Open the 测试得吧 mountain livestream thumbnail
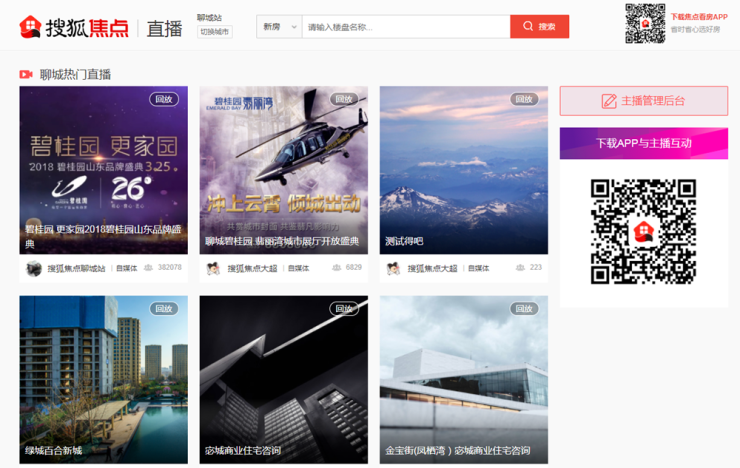This screenshot has height=468, width=740. click(x=464, y=170)
